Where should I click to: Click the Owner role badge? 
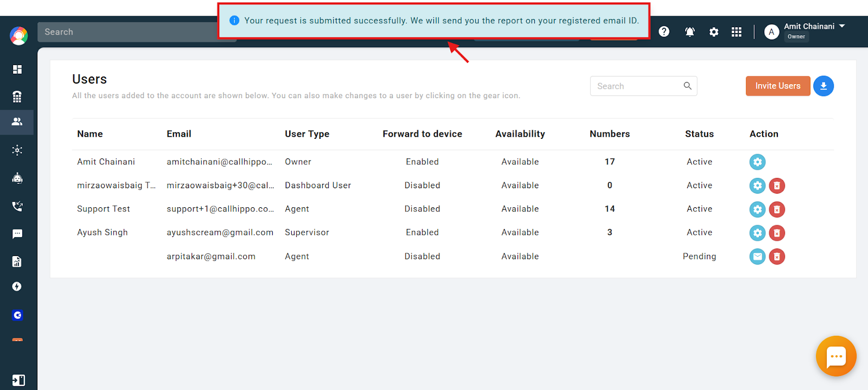point(796,37)
